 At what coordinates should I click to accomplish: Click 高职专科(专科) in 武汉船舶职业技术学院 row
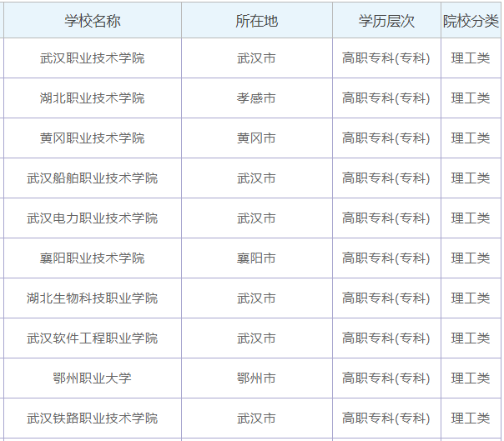(x=386, y=178)
